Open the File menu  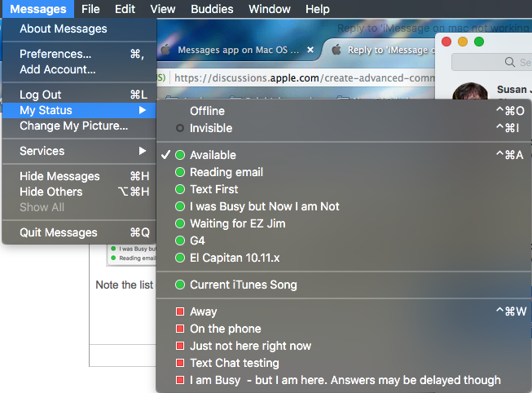click(x=90, y=9)
